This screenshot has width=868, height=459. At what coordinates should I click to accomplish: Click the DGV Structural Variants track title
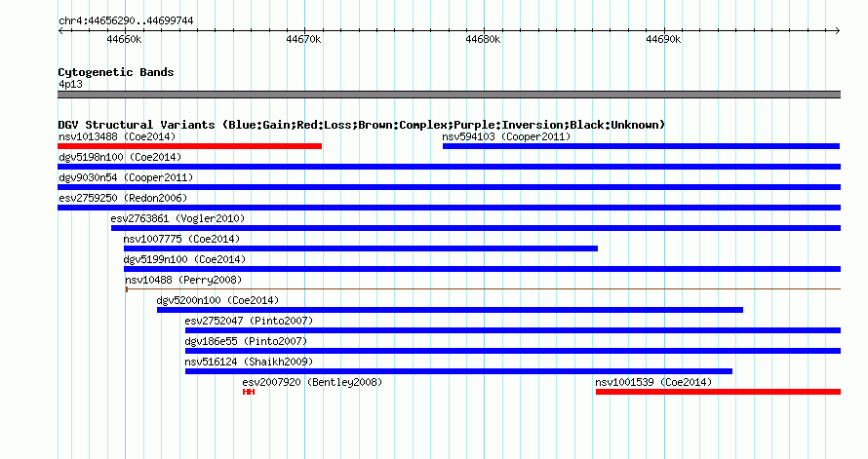click(362, 125)
